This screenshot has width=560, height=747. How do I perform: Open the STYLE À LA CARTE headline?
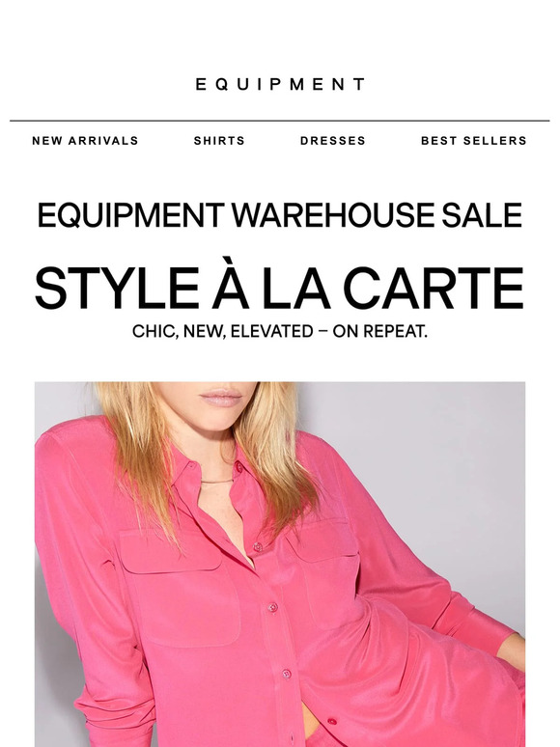click(x=280, y=289)
